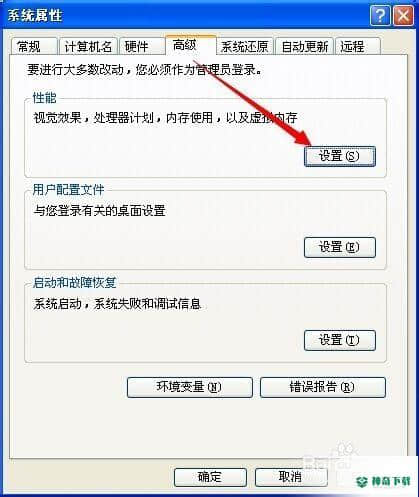Click the question mark help icon
Image resolution: width=419 pixels, height=497 pixels.
pos(380,16)
